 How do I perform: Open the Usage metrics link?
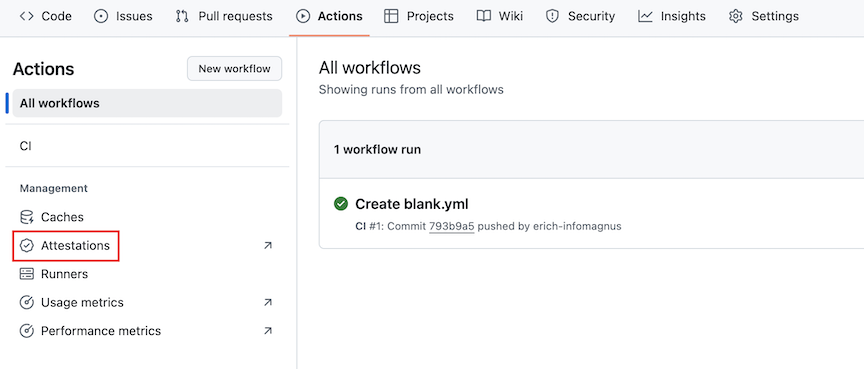click(82, 302)
